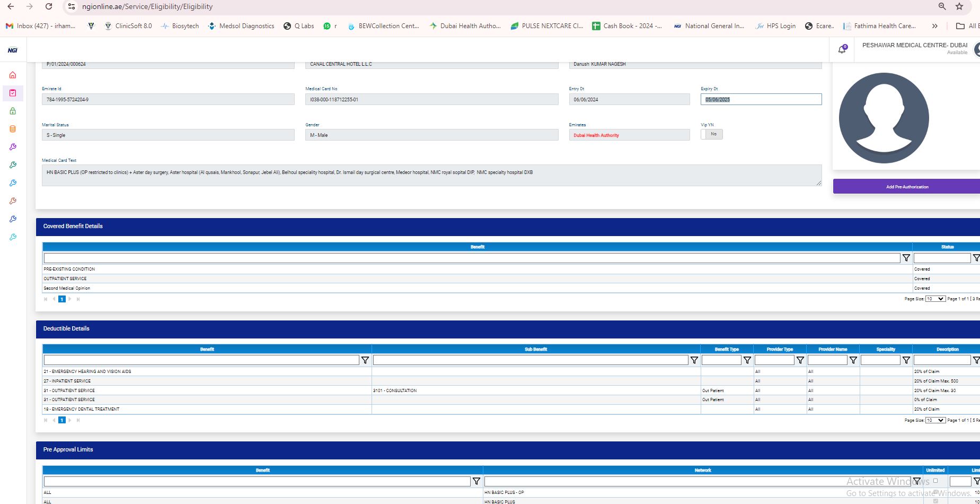The width and height of the screenshot is (980, 504).
Task: Click the Medical Card Text area
Action: coord(431,175)
